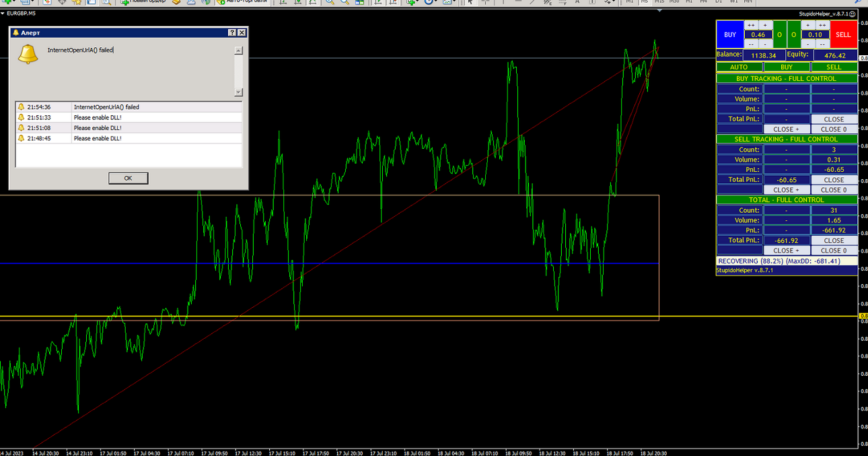
Task: Increase buy lot with the single + stepper
Action: pyautogui.click(x=765, y=25)
